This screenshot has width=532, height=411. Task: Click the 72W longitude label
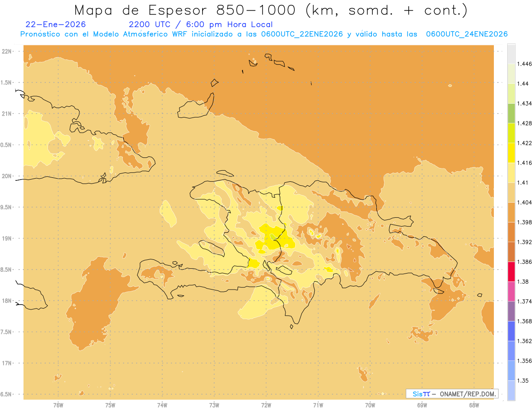[266, 405]
